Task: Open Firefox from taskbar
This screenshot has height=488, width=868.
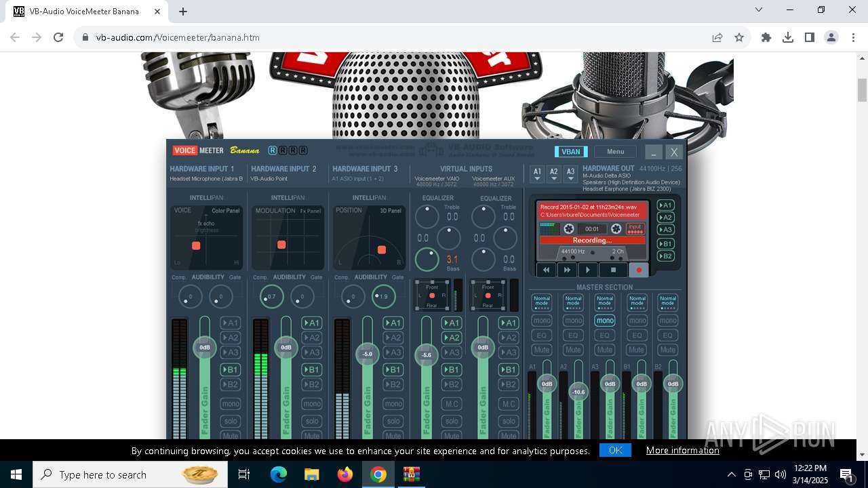Action: (345, 474)
